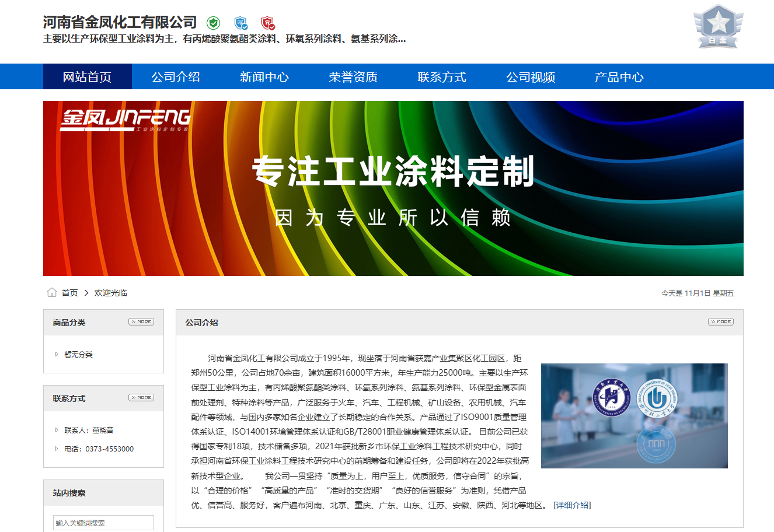Click the home icon in breadcrumb

coord(52,292)
